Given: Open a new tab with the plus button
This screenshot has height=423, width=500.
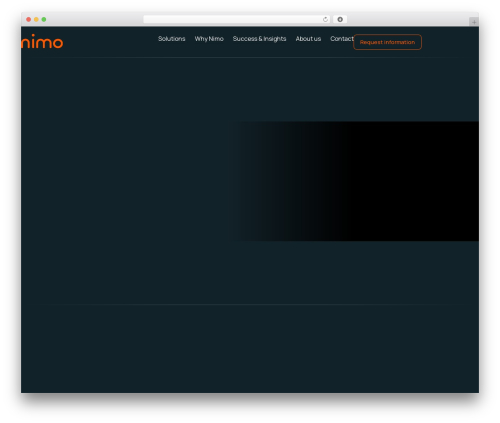Looking at the screenshot, I should coord(474,22).
